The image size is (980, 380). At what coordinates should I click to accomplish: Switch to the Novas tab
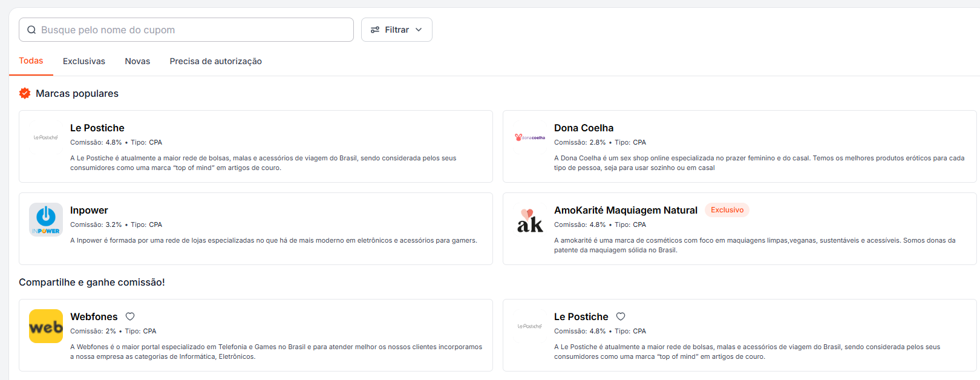click(137, 61)
